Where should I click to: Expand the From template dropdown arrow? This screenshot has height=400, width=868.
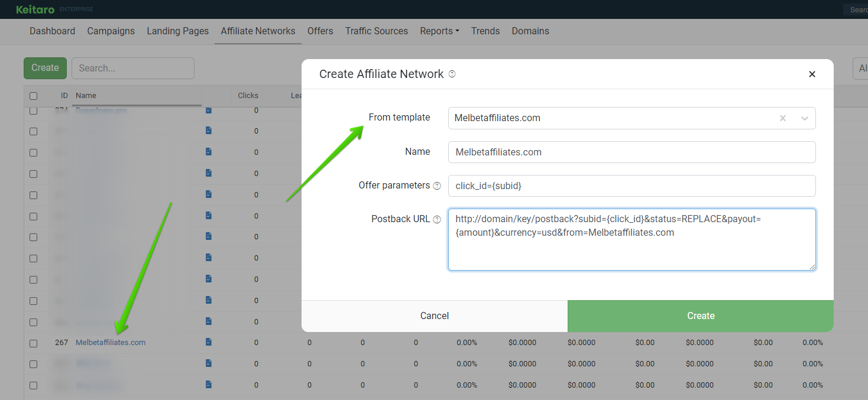(804, 118)
